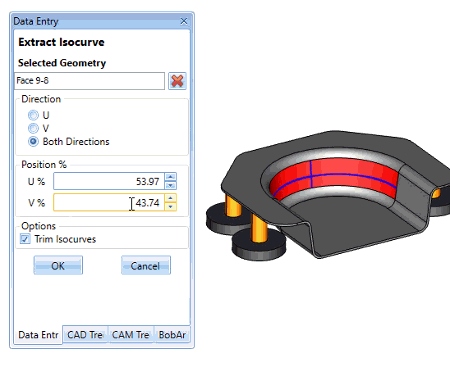This screenshot has height=367, width=450.
Task: Decrease U % value with down arrow
Action: pos(171,185)
